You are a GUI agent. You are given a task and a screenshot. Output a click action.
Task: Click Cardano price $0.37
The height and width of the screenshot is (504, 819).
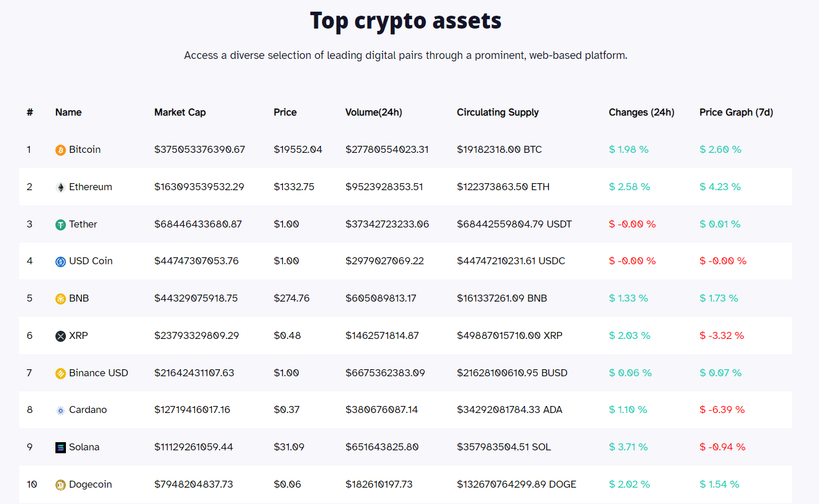[286, 409]
